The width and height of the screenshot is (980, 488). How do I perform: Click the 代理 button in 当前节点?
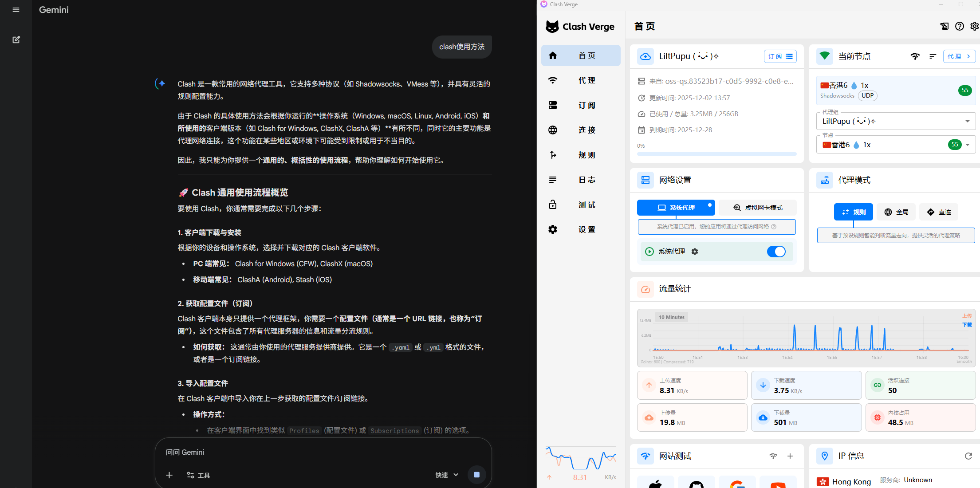click(959, 56)
